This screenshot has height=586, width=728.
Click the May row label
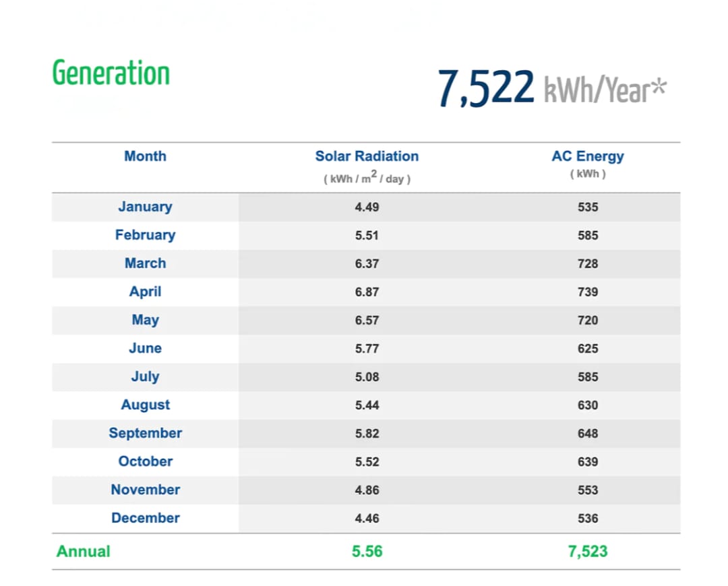click(145, 320)
